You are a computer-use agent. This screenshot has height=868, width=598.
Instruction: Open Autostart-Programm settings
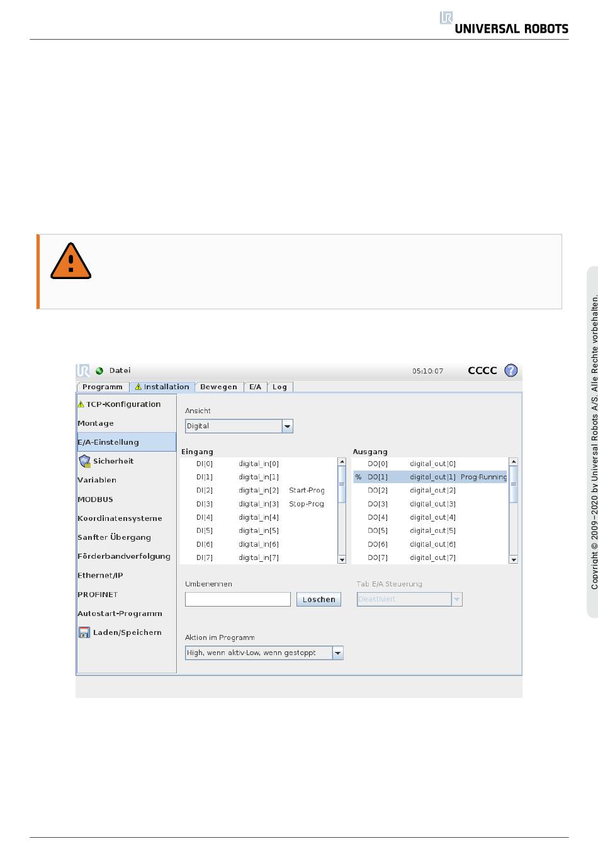tap(127, 614)
